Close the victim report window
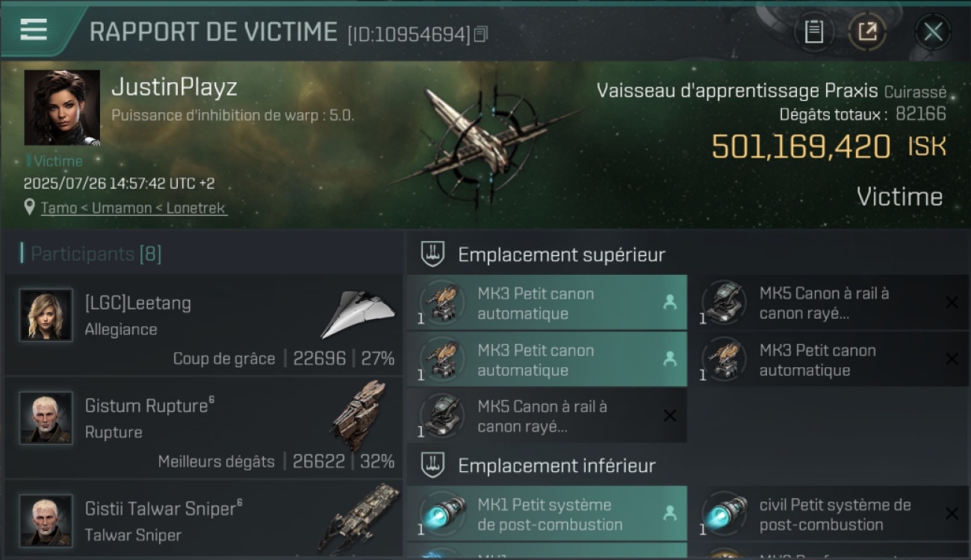Screen dimensions: 971x560 click(x=933, y=32)
